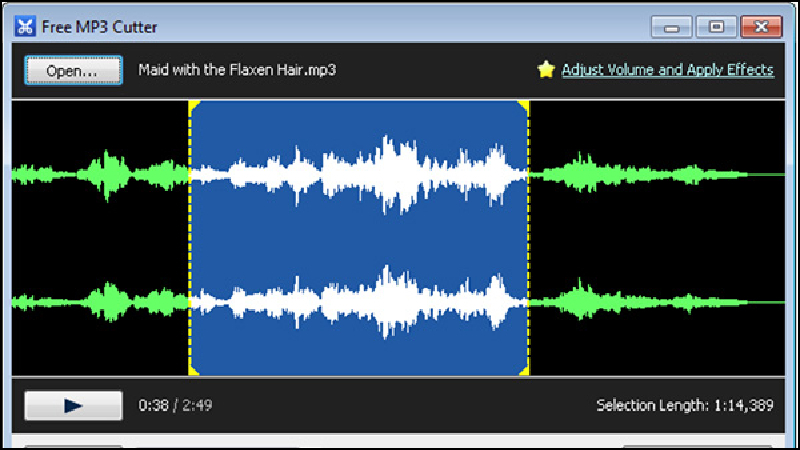Close the Free MP3 Cutter window

pyautogui.click(x=761, y=27)
